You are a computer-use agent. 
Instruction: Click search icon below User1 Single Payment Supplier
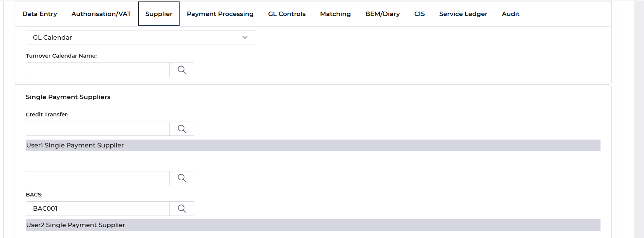click(182, 178)
